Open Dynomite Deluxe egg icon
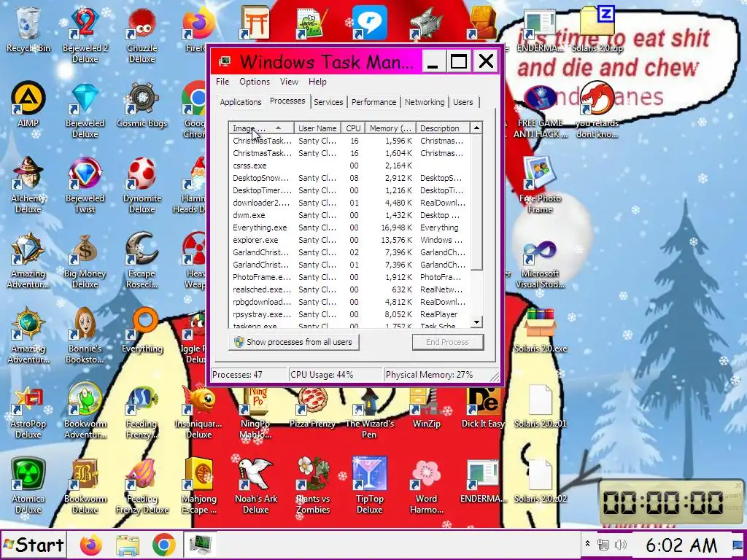Screen dimensions: 747x560 pyautogui.click(x=142, y=184)
